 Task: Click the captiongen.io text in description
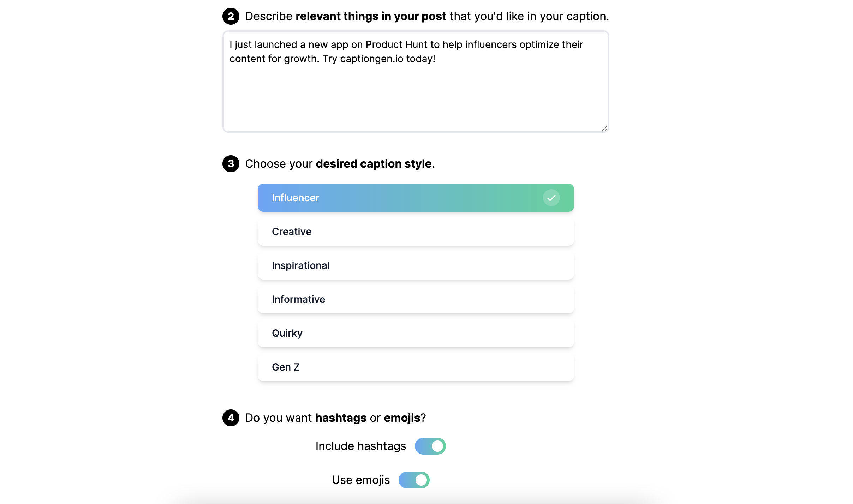pos(371,59)
